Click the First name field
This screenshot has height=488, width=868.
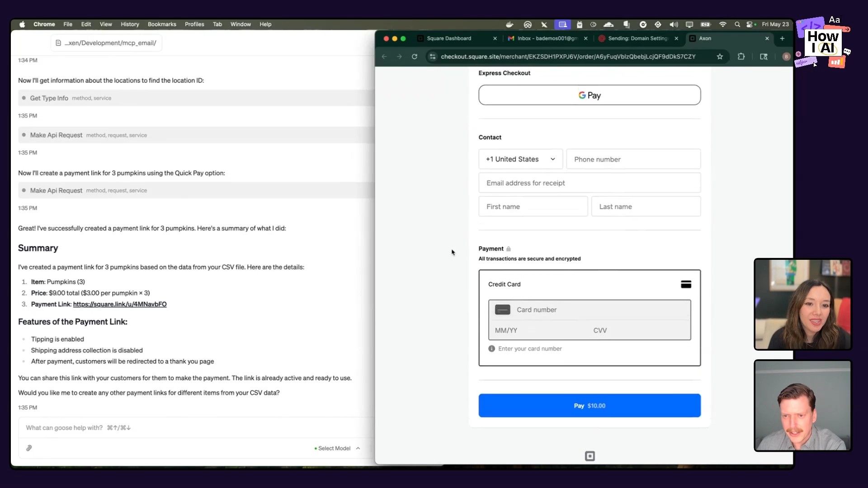coord(533,206)
